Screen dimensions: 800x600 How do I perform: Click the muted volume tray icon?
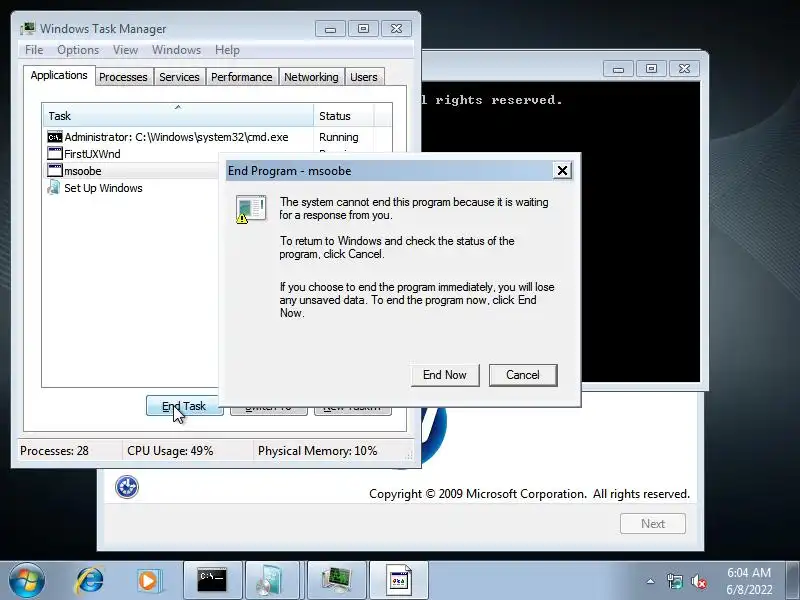(x=698, y=581)
